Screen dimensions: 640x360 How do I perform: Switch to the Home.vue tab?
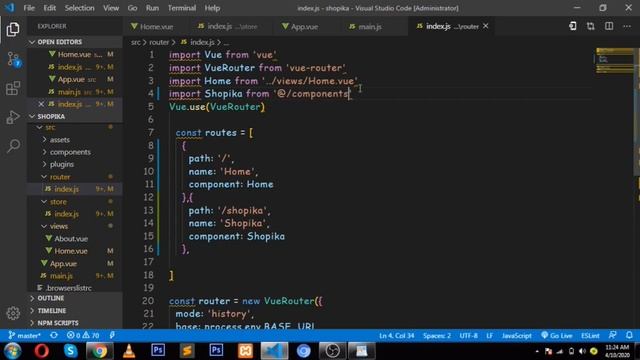pos(156,27)
